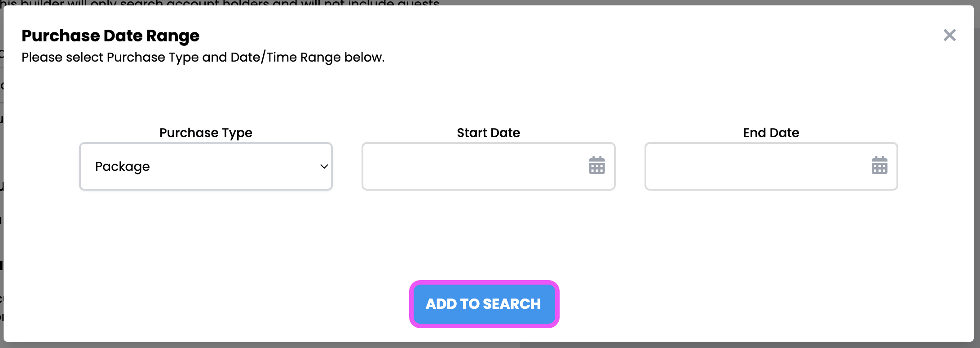Click the Start Date field label
980x348 pixels.
[x=488, y=133]
